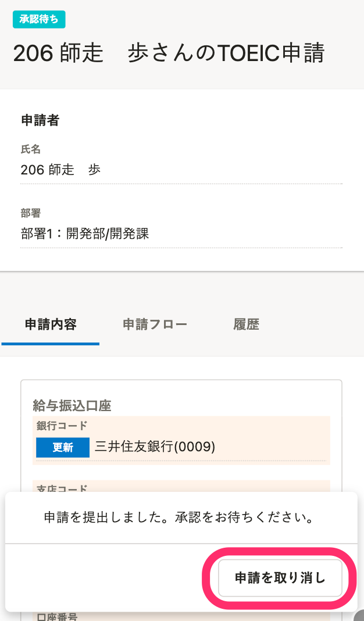The image size is (364, 621).
Task: Click the 氏名 value 206 師走 歩
Action: (x=60, y=170)
